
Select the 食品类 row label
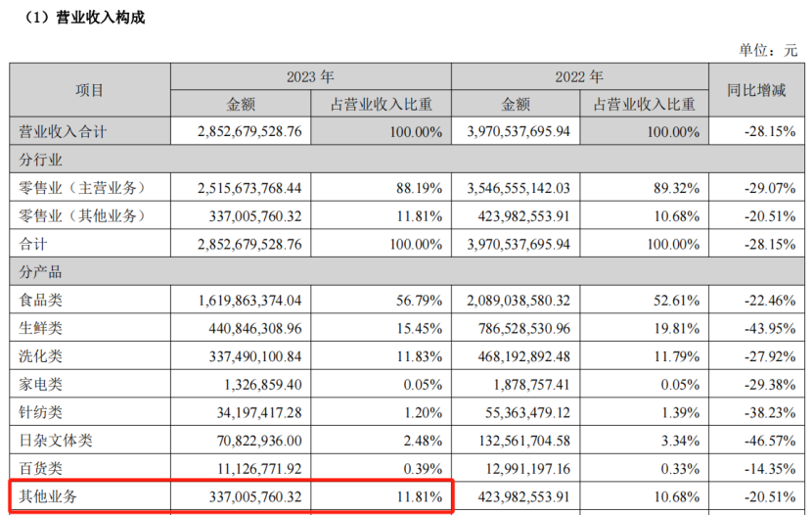(x=41, y=300)
